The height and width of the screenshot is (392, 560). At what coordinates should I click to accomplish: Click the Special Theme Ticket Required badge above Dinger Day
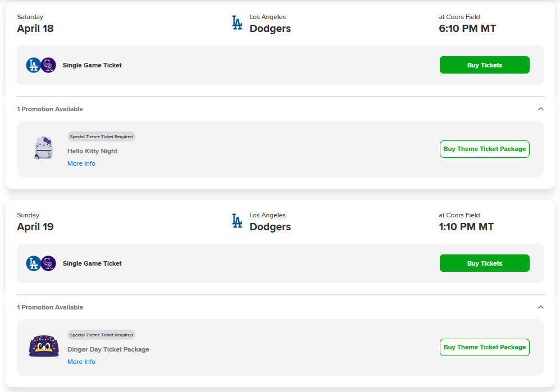101,335
